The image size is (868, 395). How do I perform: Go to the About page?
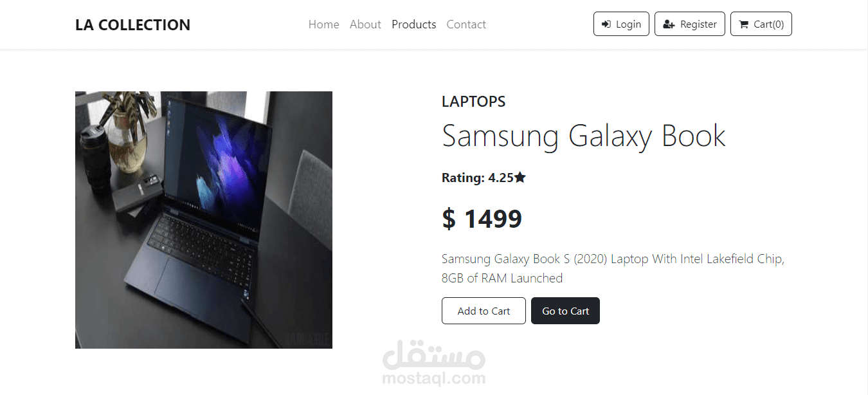click(x=365, y=24)
